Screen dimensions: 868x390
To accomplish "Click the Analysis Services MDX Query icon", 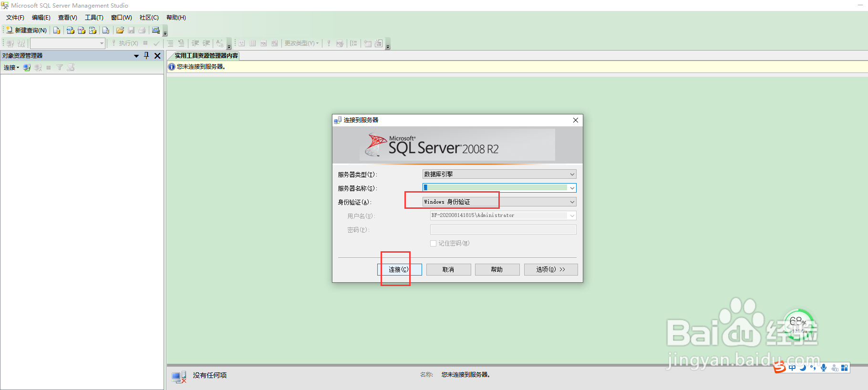I will click(x=71, y=30).
